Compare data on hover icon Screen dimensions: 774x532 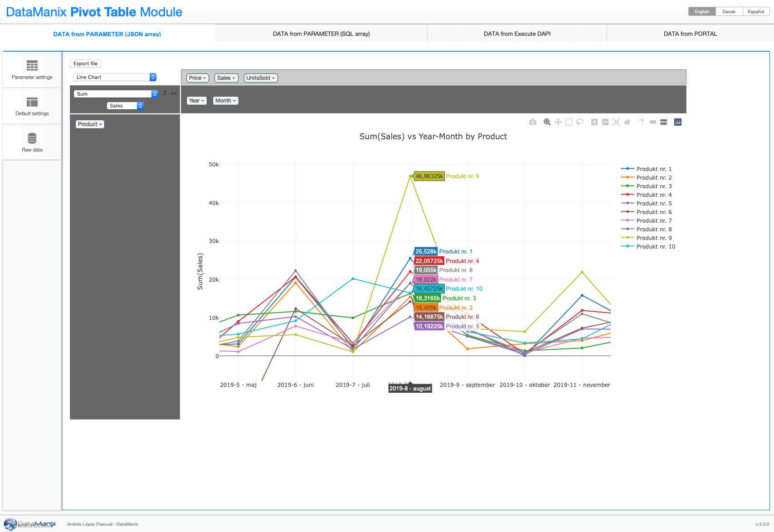(663, 122)
